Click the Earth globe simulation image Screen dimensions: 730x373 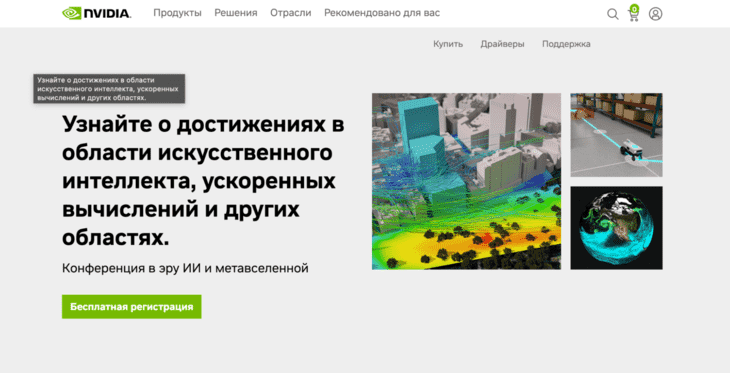tap(616, 228)
